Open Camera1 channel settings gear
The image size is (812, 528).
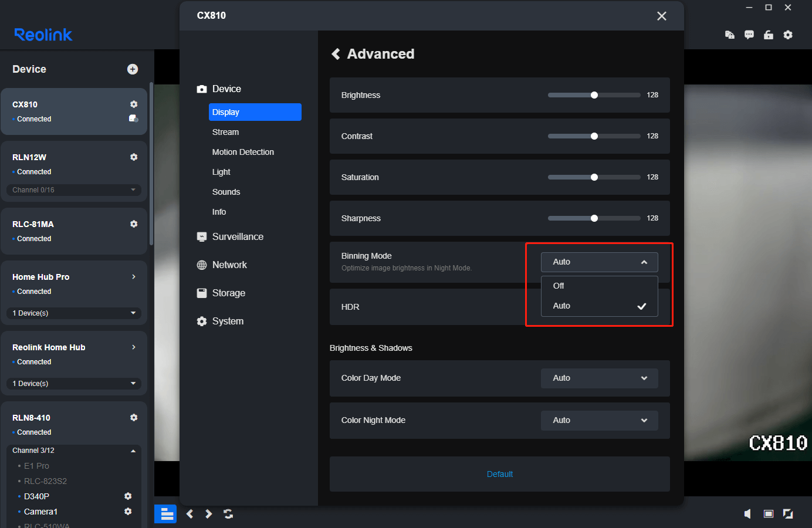coord(128,511)
